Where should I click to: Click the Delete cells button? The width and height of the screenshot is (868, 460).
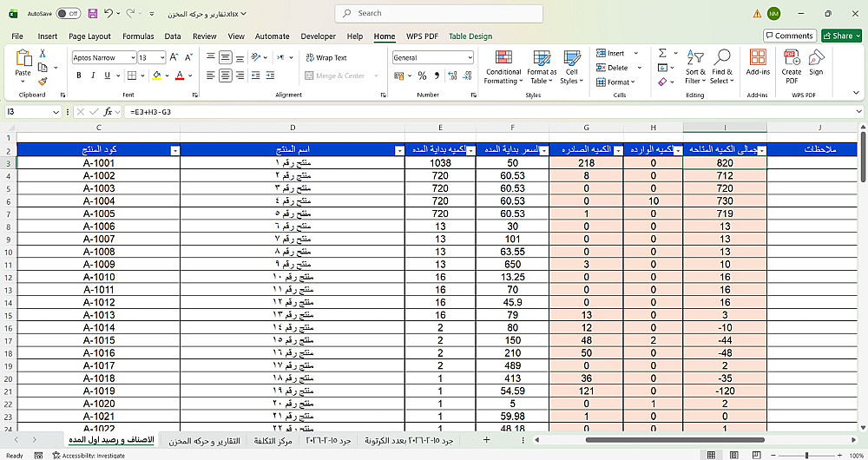[x=612, y=68]
